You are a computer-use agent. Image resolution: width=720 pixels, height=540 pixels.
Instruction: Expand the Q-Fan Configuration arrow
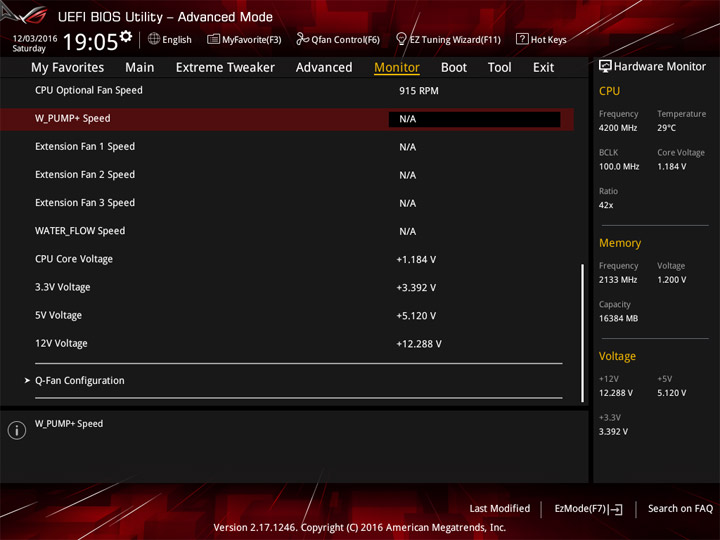point(27,380)
